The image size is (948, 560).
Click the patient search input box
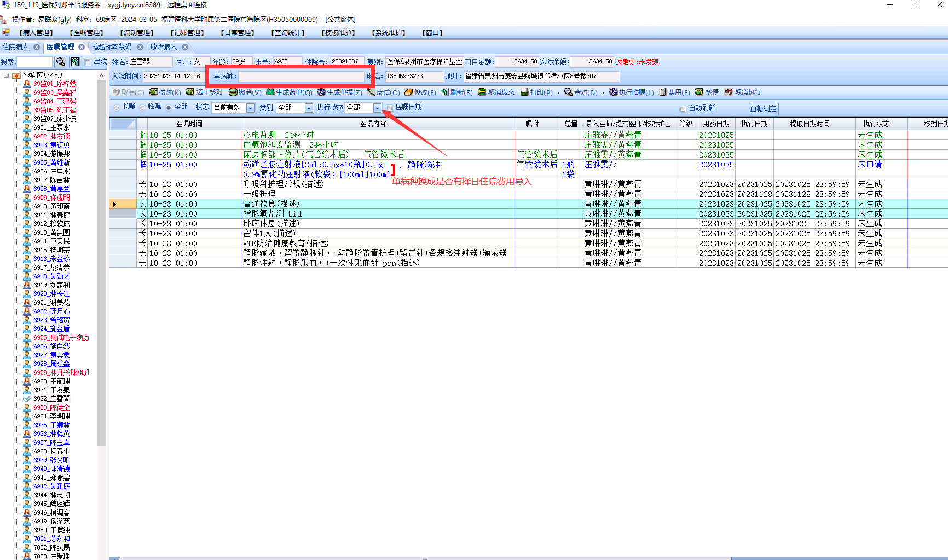click(x=34, y=62)
